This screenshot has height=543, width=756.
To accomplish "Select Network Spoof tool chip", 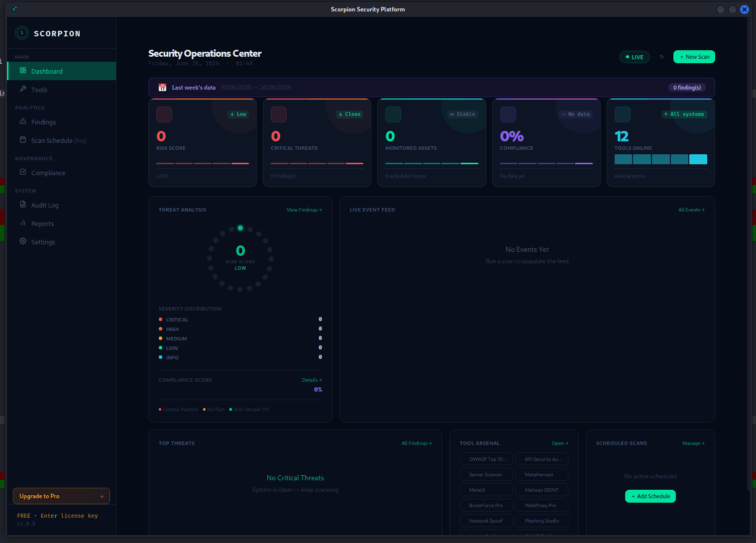I will 486,521.
